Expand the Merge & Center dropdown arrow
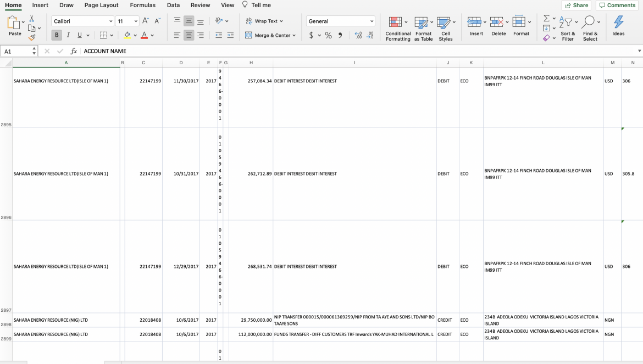The width and height of the screenshot is (643, 364). [294, 36]
